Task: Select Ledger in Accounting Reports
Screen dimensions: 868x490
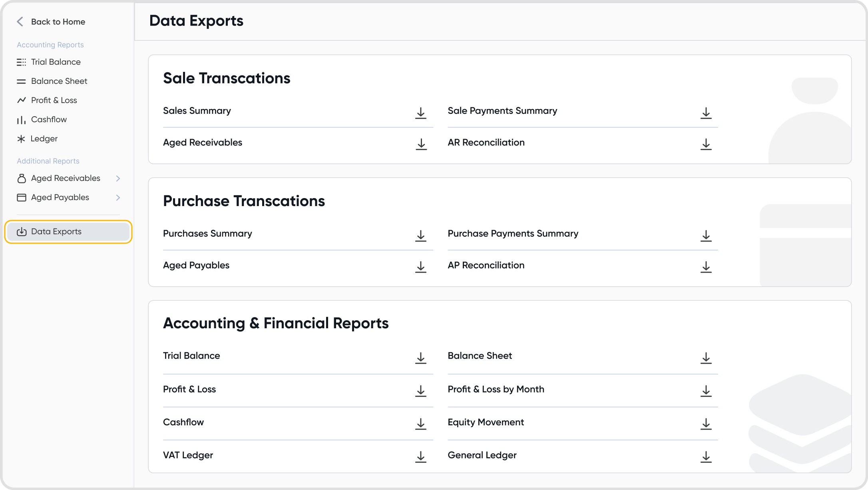Action: (44, 139)
